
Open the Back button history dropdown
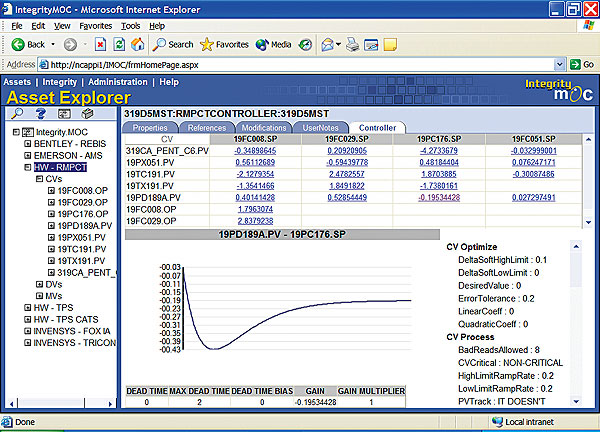(53, 45)
